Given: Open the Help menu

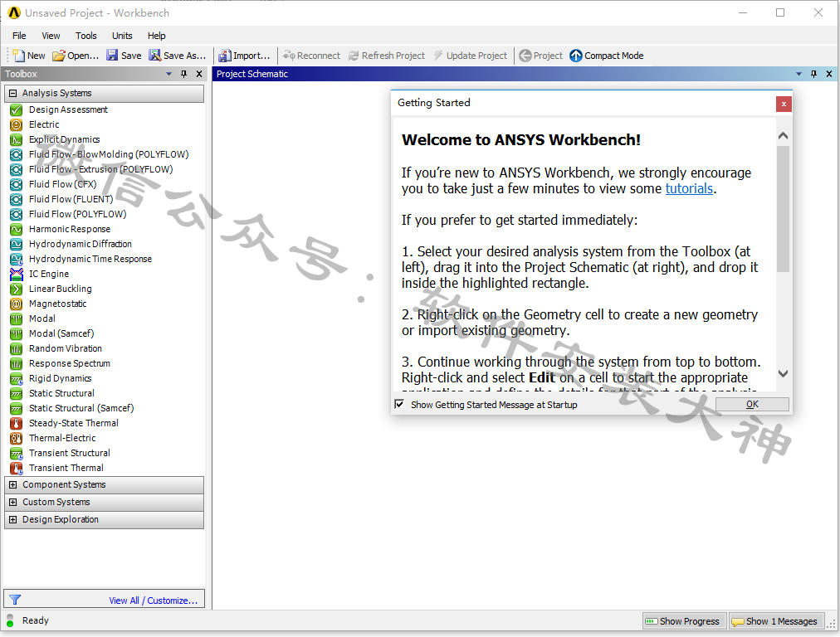Looking at the screenshot, I should pyautogui.click(x=156, y=36).
